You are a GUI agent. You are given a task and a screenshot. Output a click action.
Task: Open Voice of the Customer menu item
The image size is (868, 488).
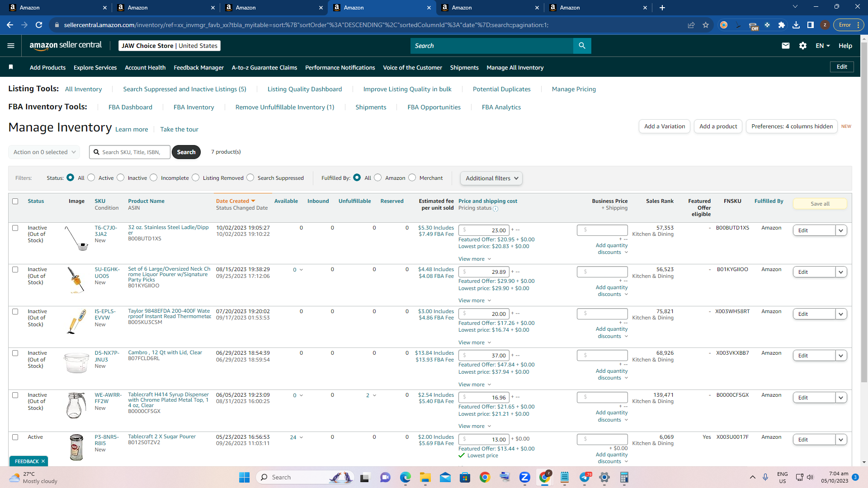[x=412, y=67]
